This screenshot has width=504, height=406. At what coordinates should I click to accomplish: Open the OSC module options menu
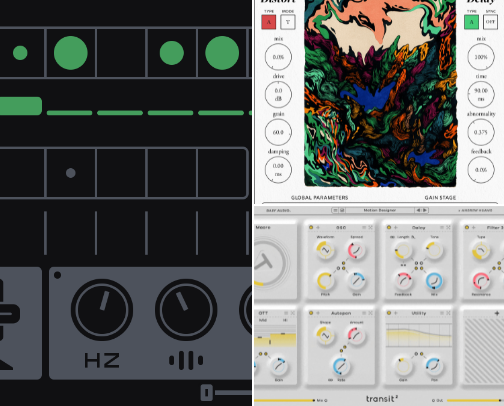pos(364,227)
